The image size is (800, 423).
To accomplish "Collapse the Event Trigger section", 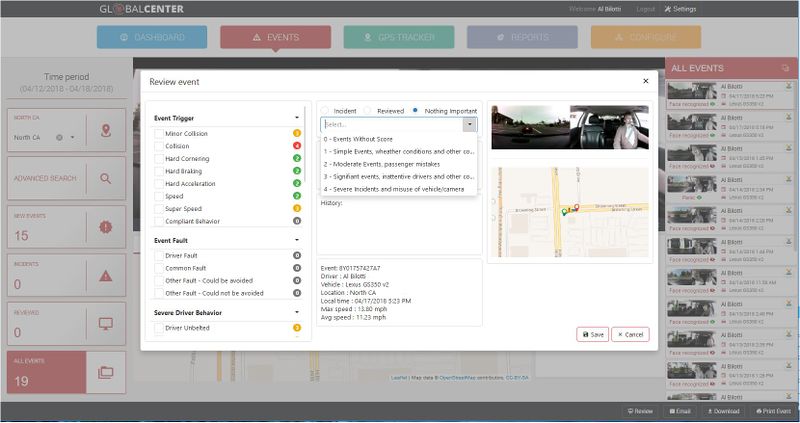I will 297,118.
